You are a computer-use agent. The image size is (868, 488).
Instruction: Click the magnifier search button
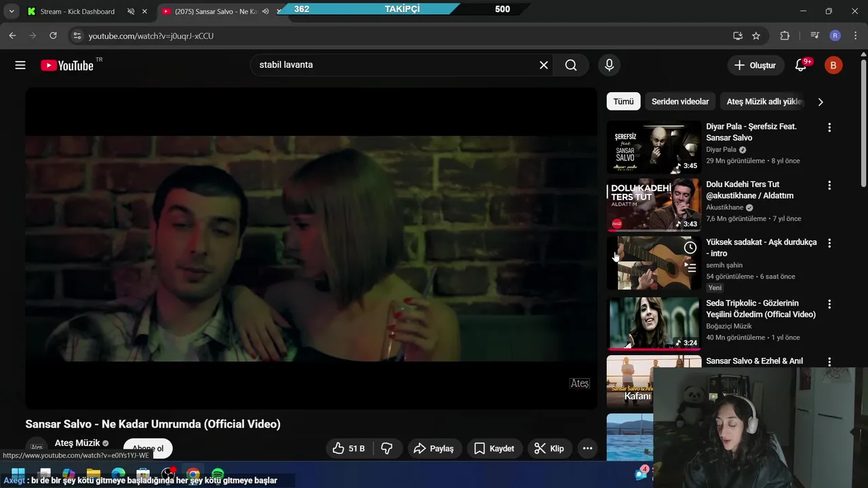point(571,65)
